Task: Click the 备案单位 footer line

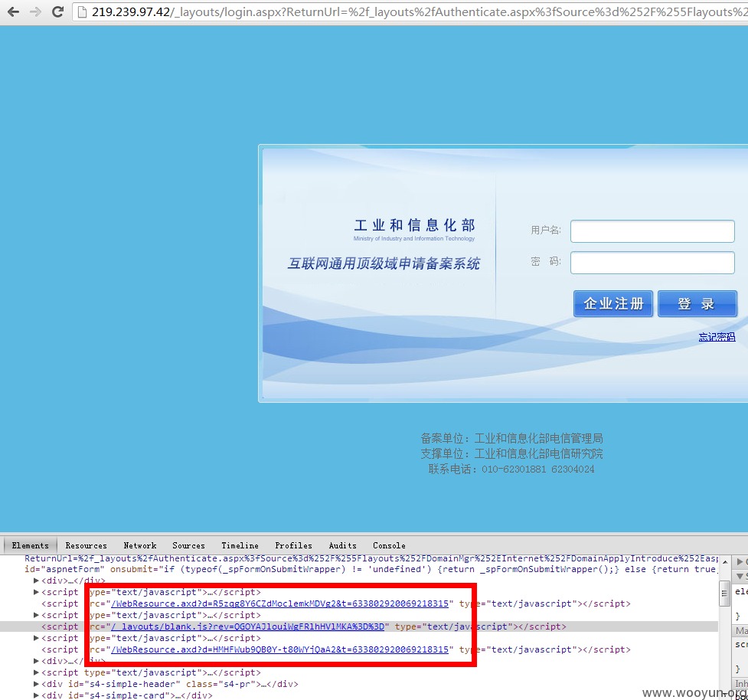Action: [511, 438]
